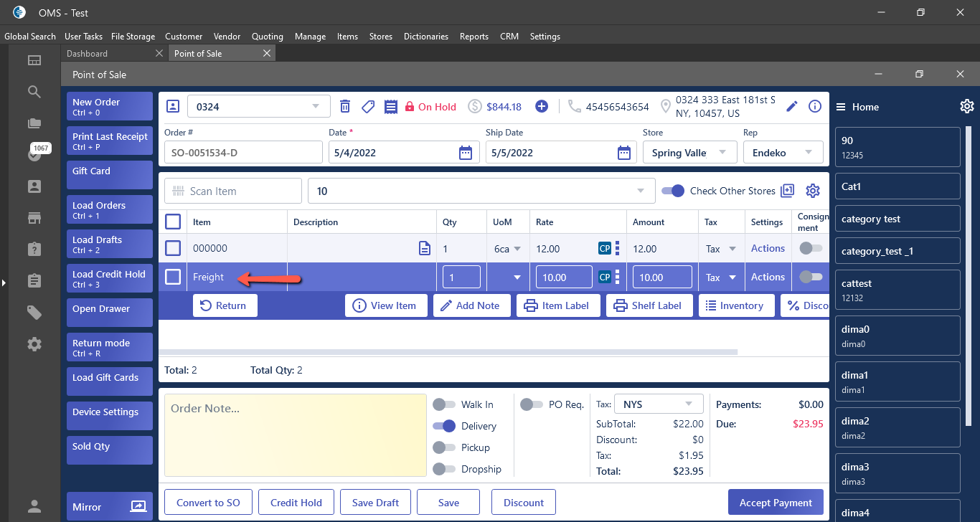
Task: Open the info icon beside the address
Action: [x=815, y=106]
